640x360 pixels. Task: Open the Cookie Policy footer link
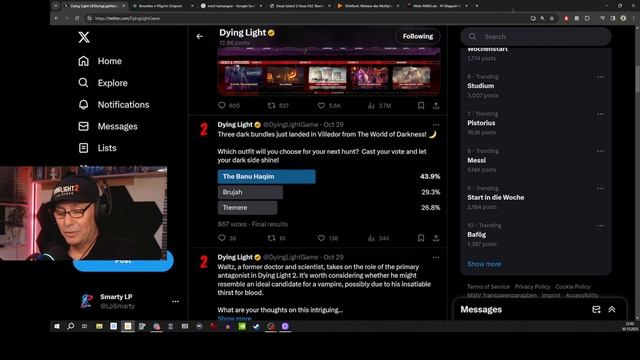pos(573,287)
